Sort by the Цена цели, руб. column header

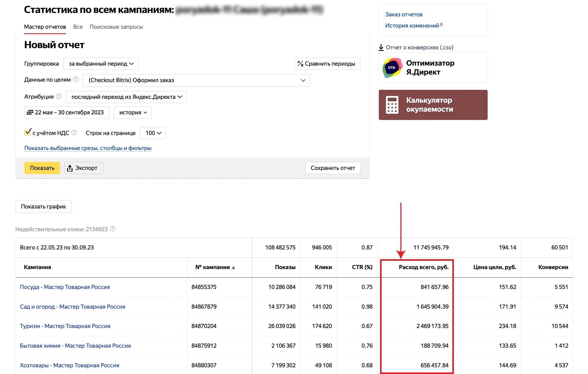coord(495,267)
